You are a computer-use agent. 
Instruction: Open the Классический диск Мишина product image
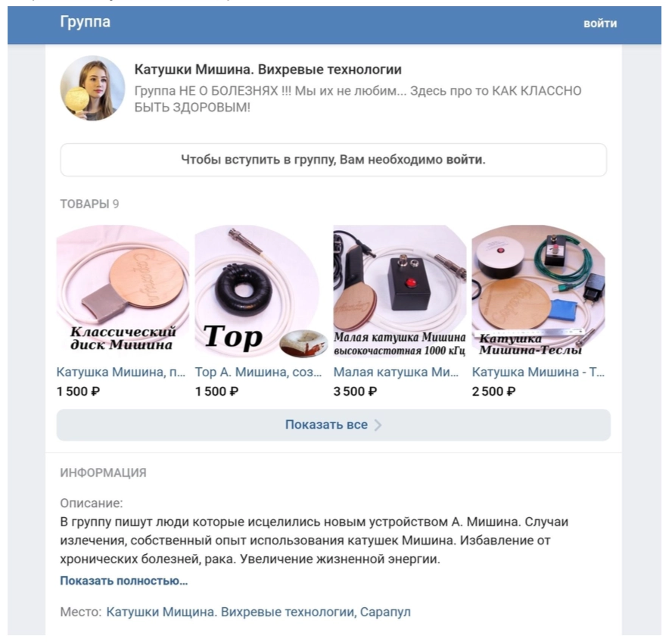122,291
